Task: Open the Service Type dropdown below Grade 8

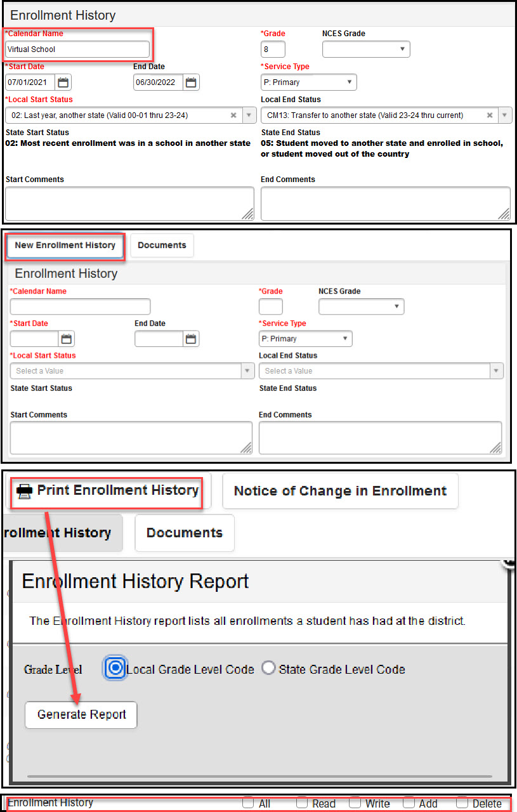Action: (x=309, y=82)
